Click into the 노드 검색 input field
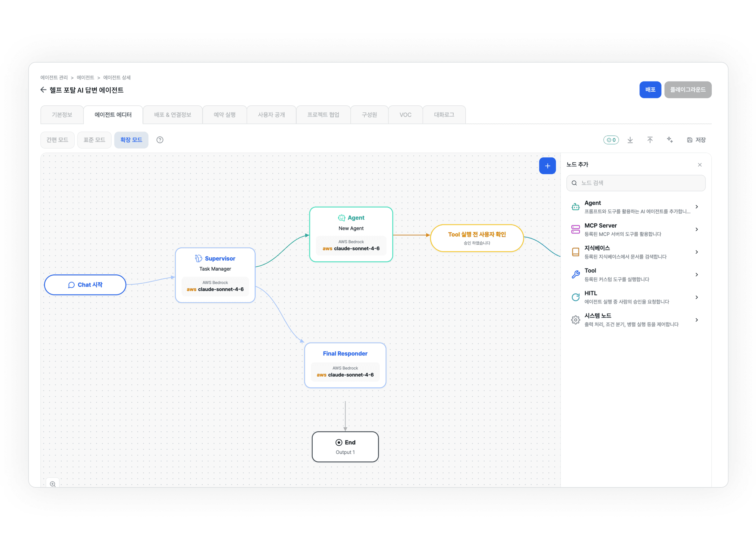Screen dimensions: 756x550 point(636,183)
